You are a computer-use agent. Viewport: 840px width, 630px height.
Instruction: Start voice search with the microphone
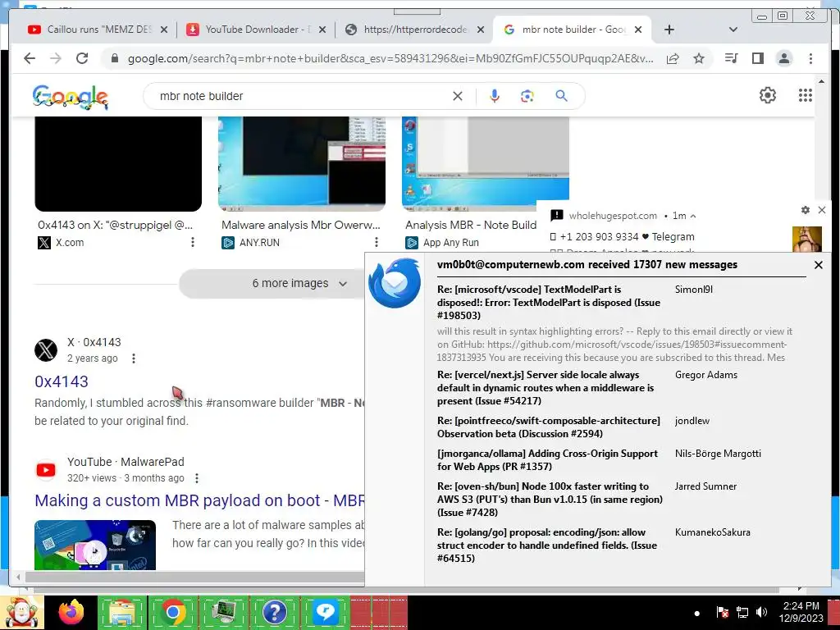point(495,96)
